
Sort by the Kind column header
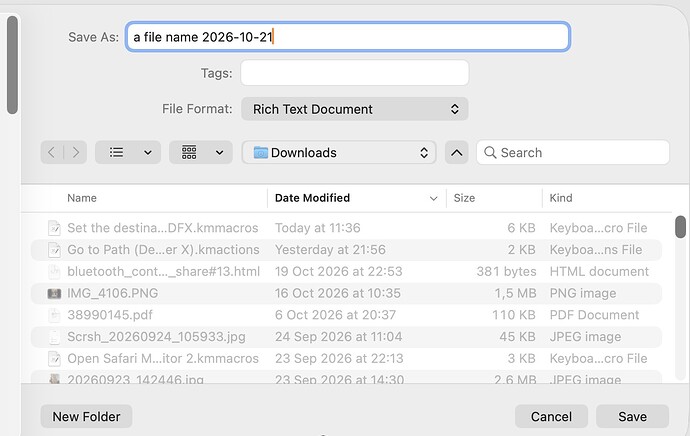coord(561,198)
